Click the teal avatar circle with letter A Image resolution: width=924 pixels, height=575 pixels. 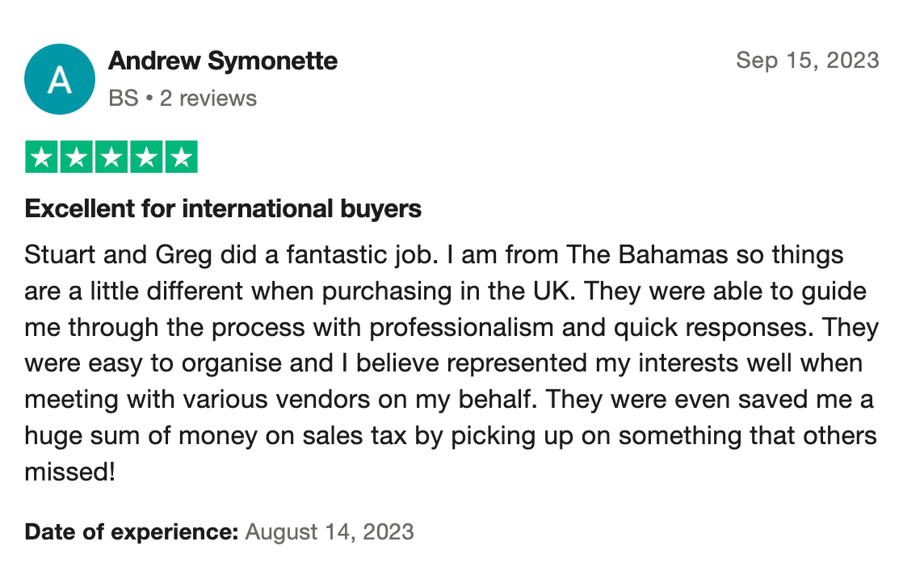61,79
